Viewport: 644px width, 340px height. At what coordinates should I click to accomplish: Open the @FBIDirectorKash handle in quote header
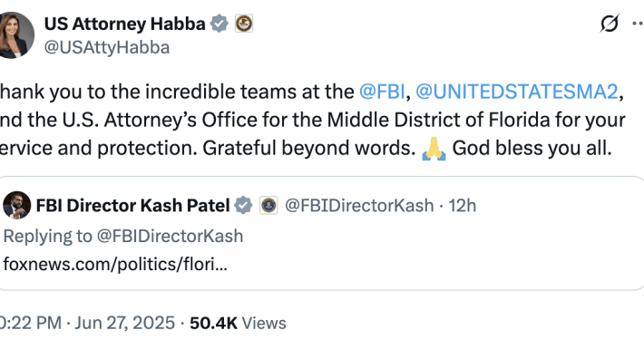(359, 205)
